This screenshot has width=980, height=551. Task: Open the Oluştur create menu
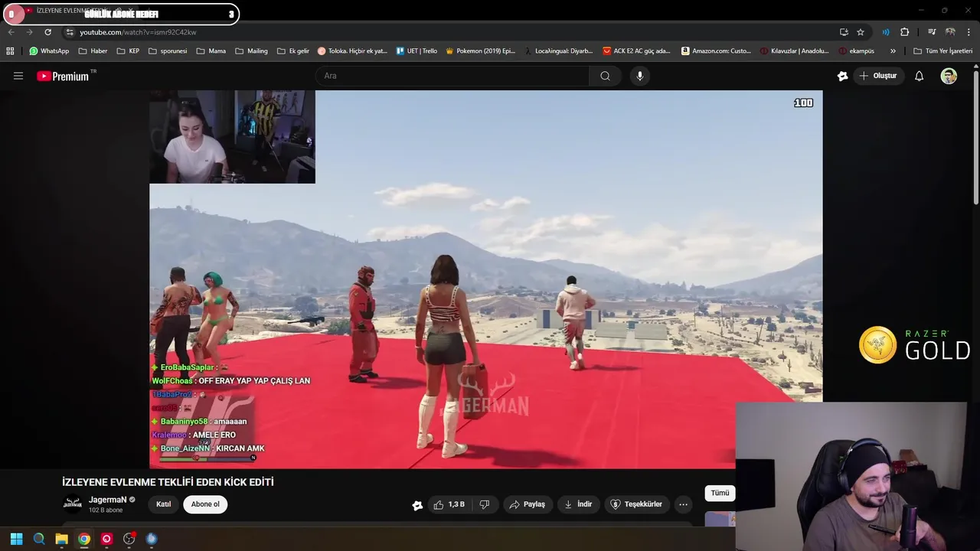pyautogui.click(x=878, y=76)
